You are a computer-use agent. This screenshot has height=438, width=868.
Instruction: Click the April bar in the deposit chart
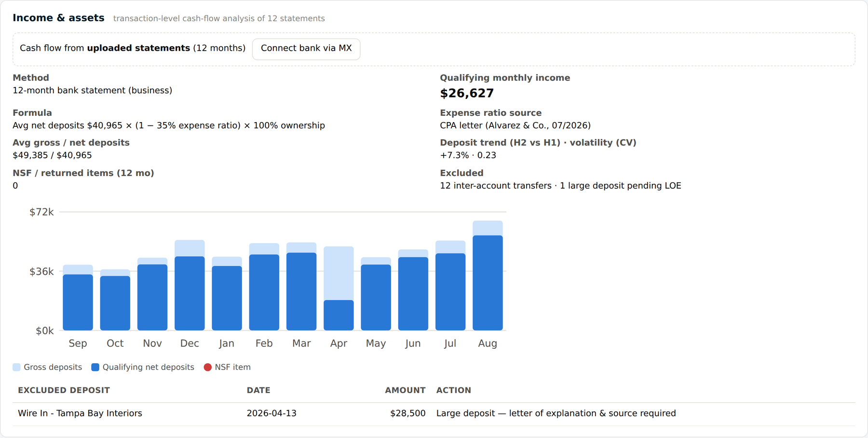[339, 288]
